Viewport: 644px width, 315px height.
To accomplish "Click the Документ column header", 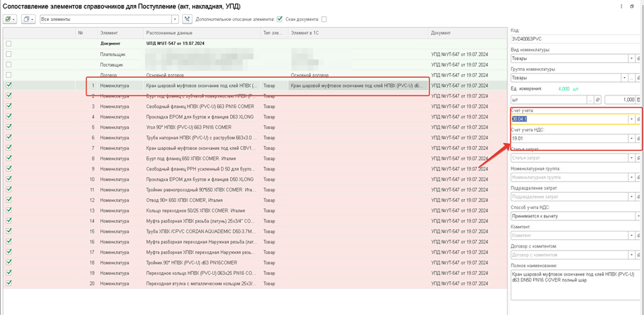I will (x=467, y=33).
